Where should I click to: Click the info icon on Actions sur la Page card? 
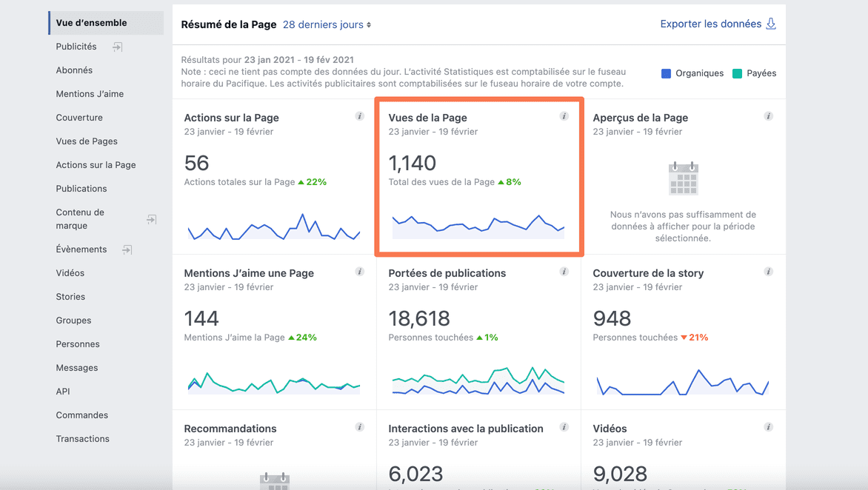coord(360,116)
